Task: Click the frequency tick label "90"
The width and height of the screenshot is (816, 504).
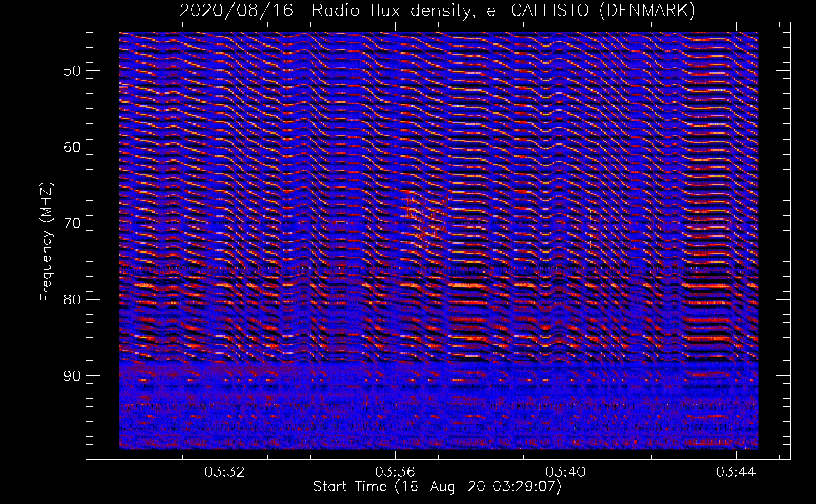Action: coord(72,376)
